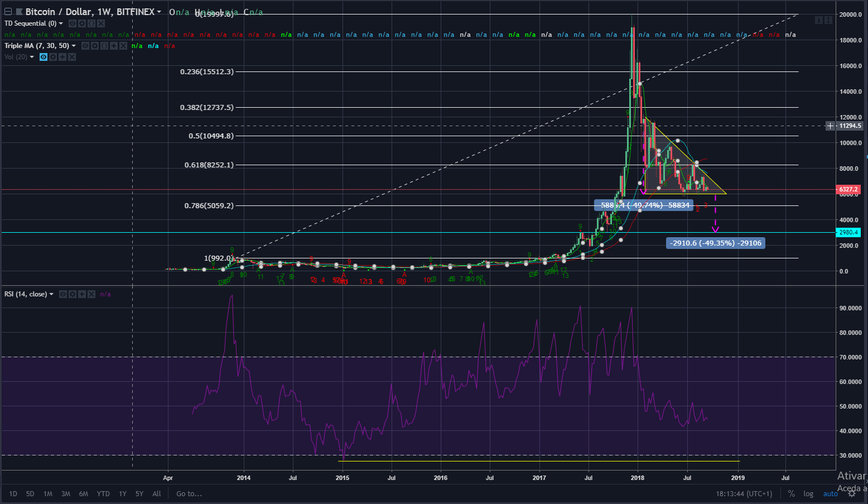The height and width of the screenshot is (504, 868).
Task: Select the 1D time range
Action: (13, 493)
